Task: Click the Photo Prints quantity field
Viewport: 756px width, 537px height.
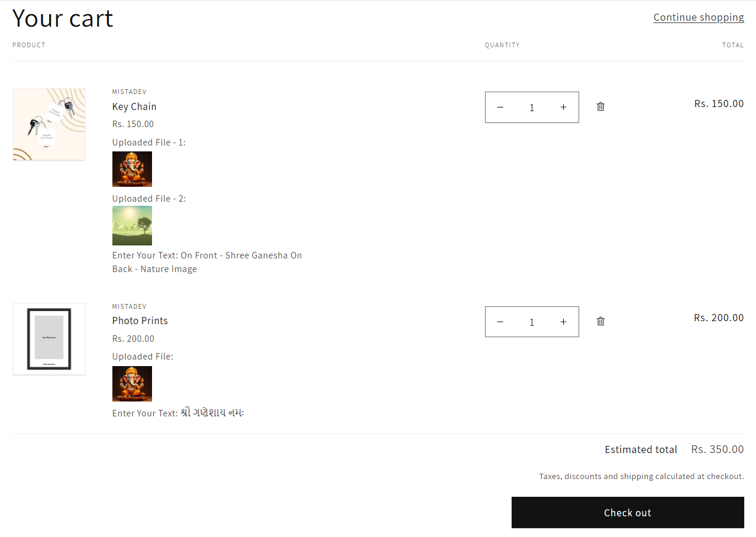Action: tap(532, 322)
